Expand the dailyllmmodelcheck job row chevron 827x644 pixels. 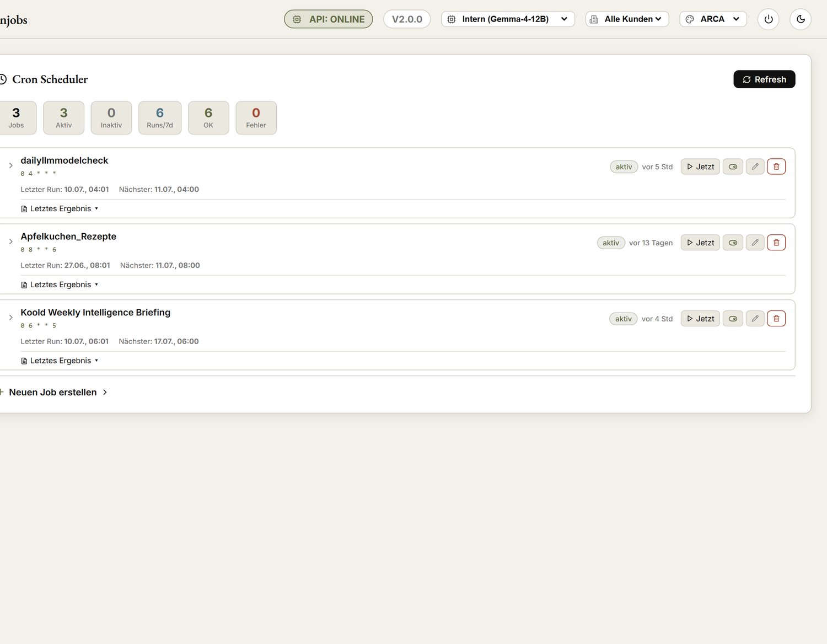(x=10, y=165)
